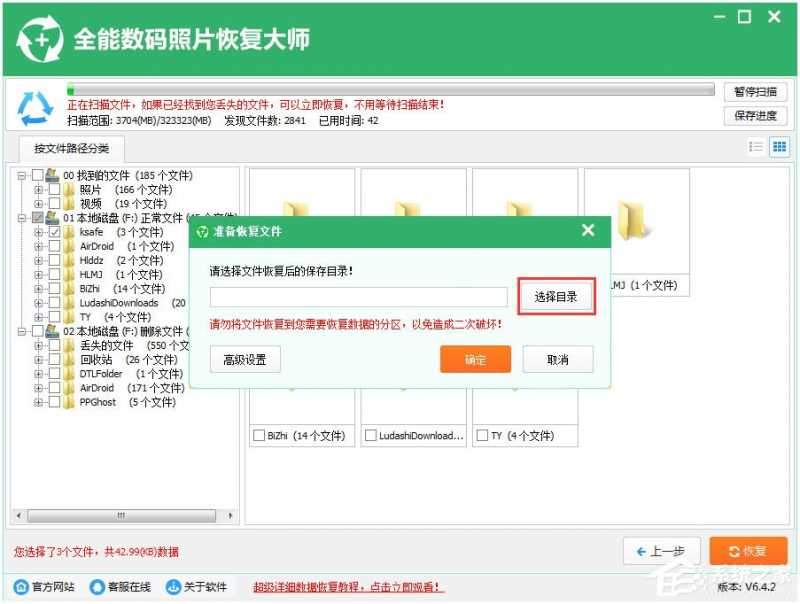The height and width of the screenshot is (604, 800).
Task: Check the BiZhi thumbnail checkbox
Action: click(x=259, y=435)
